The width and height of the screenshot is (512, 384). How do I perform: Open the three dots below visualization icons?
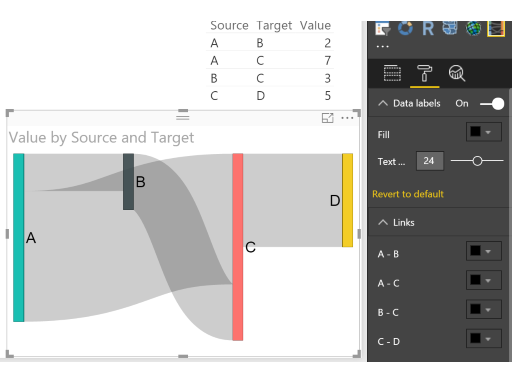tap(382, 47)
